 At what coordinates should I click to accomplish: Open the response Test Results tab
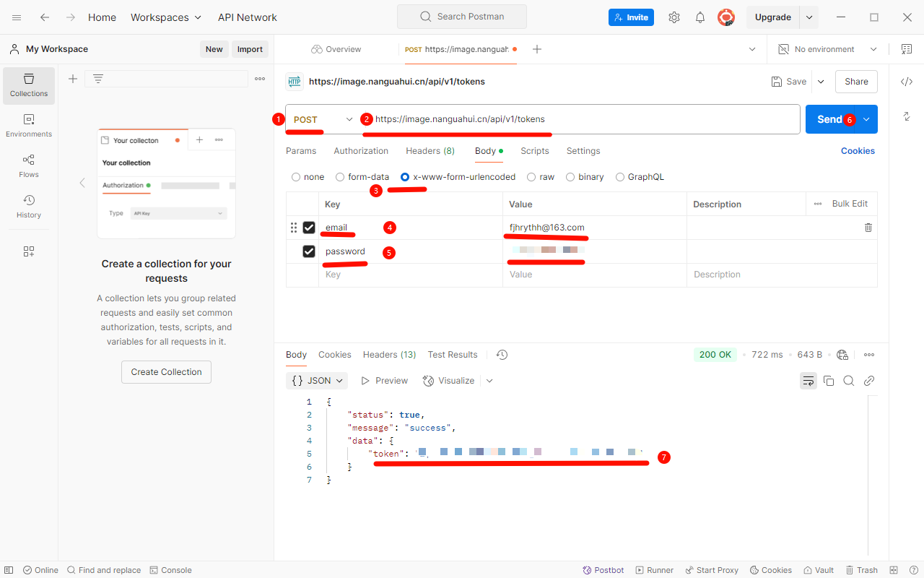coord(452,355)
